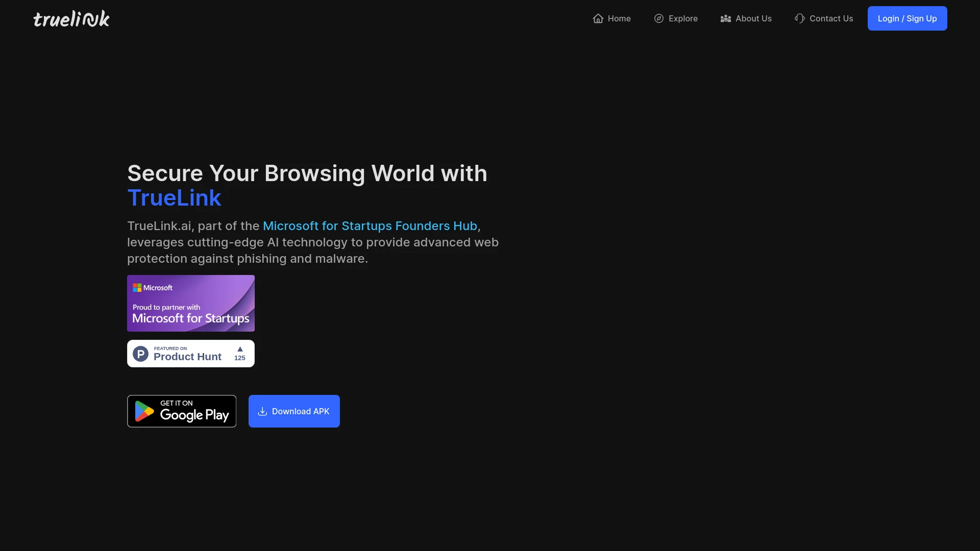The width and height of the screenshot is (980, 551).
Task: Click the Product Hunt upvote arrow
Action: (x=239, y=349)
